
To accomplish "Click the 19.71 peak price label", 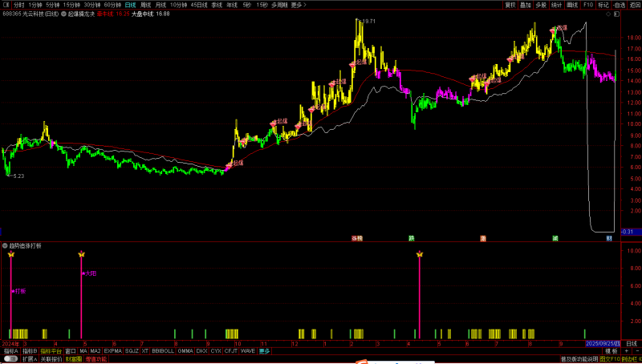I will click(368, 22).
